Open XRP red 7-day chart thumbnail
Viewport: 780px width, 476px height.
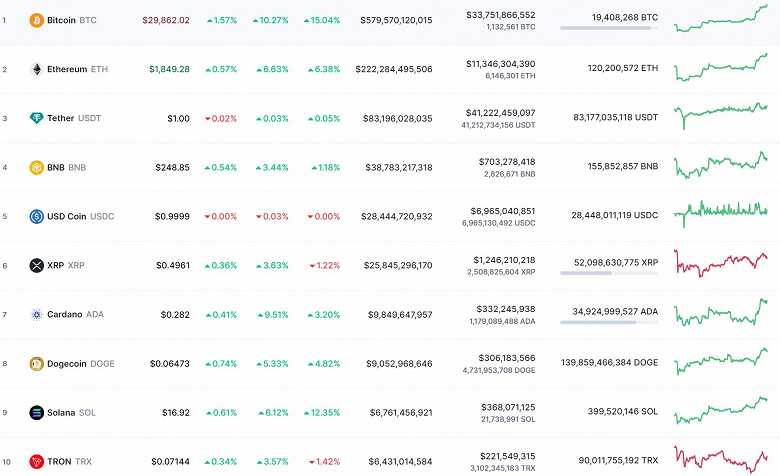[x=720, y=263]
